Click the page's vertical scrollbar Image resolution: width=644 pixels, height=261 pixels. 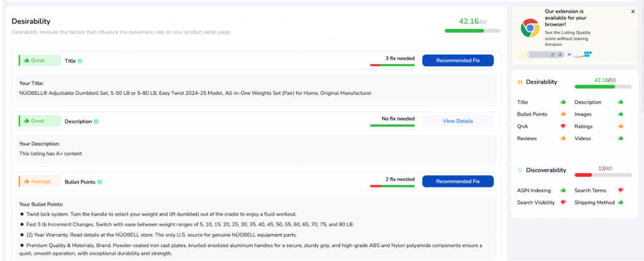point(642,57)
